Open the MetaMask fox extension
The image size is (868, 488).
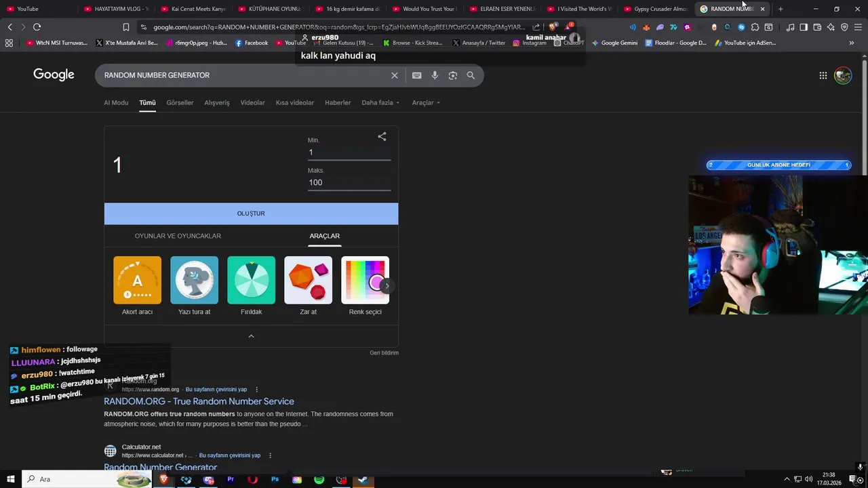click(646, 27)
